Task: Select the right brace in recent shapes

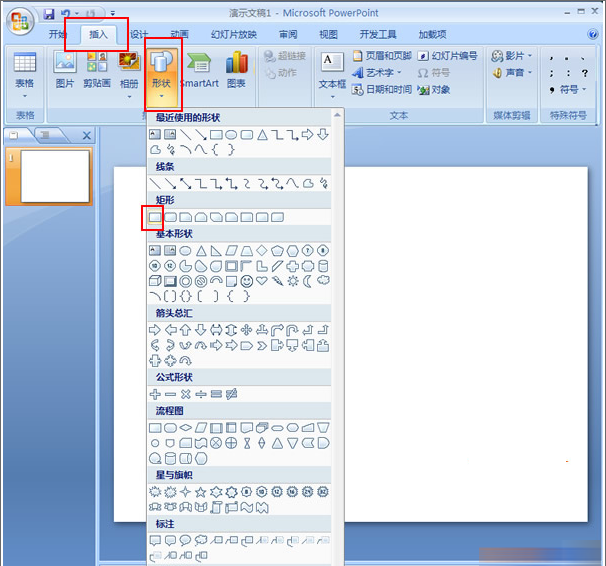Action: [231, 150]
